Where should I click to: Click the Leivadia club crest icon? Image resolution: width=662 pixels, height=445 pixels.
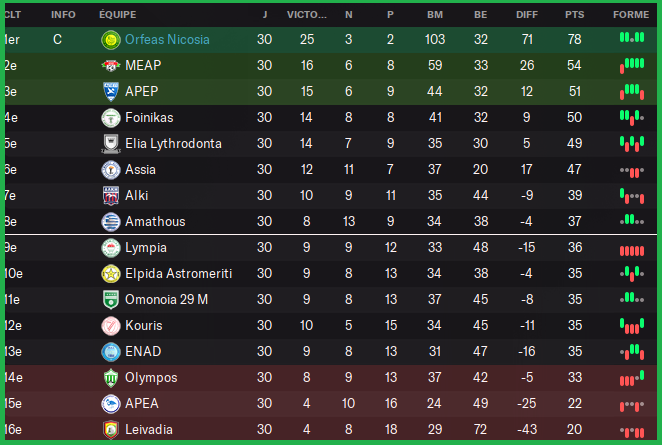(x=110, y=430)
